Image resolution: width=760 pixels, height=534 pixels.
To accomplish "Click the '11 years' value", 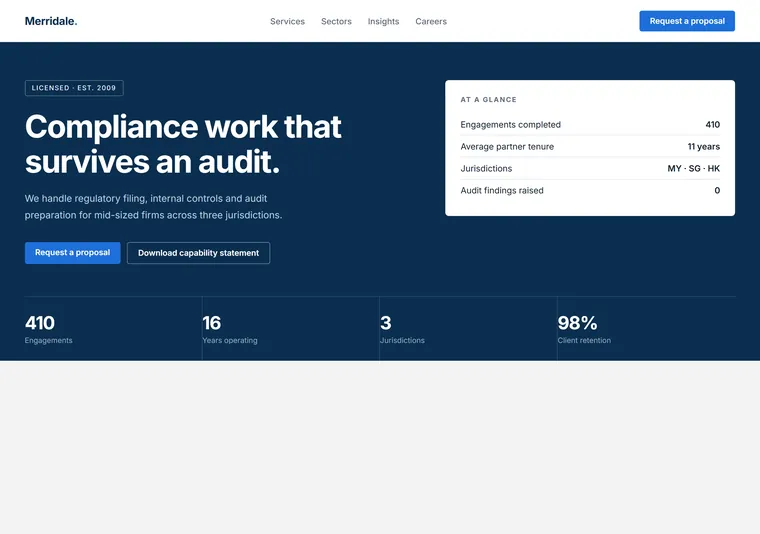I will (x=704, y=146).
